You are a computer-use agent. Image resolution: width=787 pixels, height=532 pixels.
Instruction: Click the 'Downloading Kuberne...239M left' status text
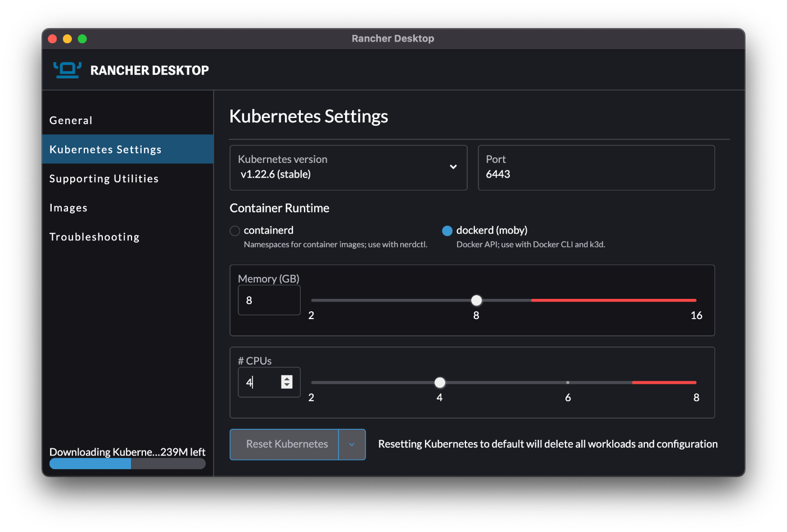[x=128, y=452]
